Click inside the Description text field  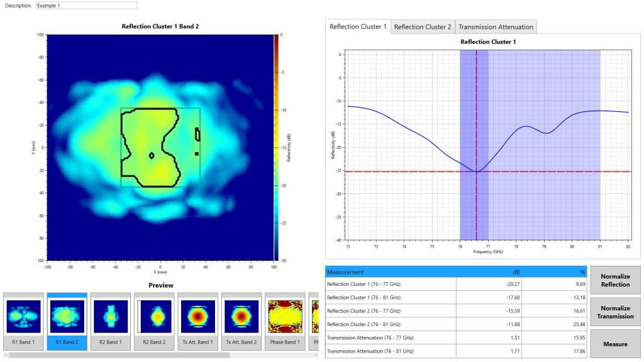[86, 4]
